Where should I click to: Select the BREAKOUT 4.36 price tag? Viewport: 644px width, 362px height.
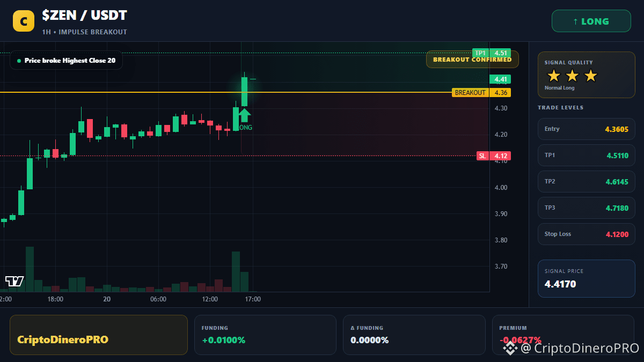click(x=481, y=93)
